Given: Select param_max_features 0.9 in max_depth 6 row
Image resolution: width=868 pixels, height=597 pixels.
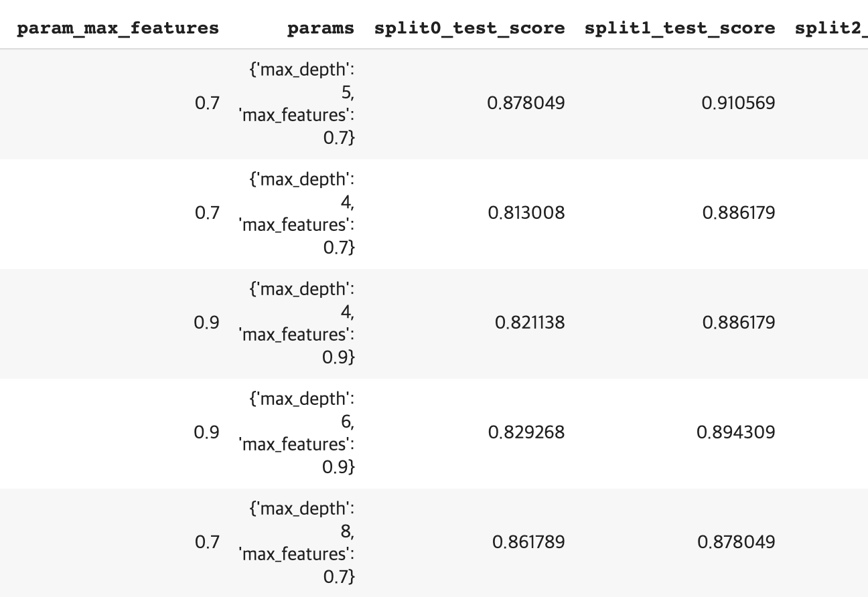Looking at the screenshot, I should click(207, 432).
